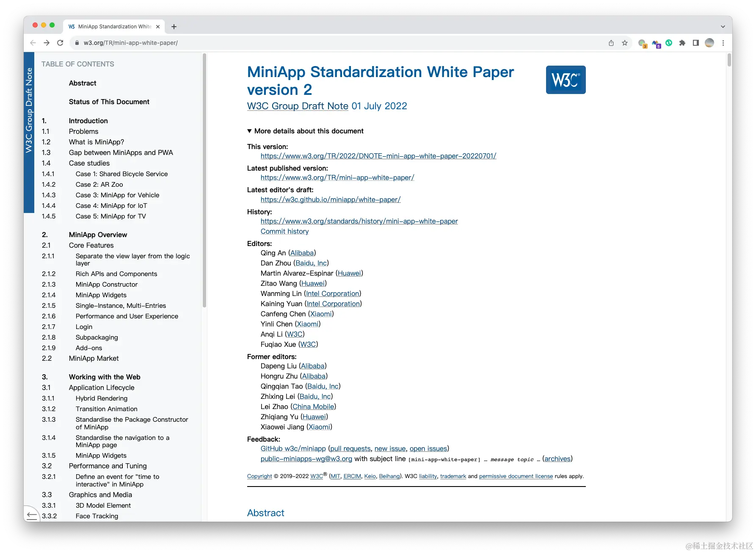Collapse the sidebar with the arrow button

tap(32, 514)
